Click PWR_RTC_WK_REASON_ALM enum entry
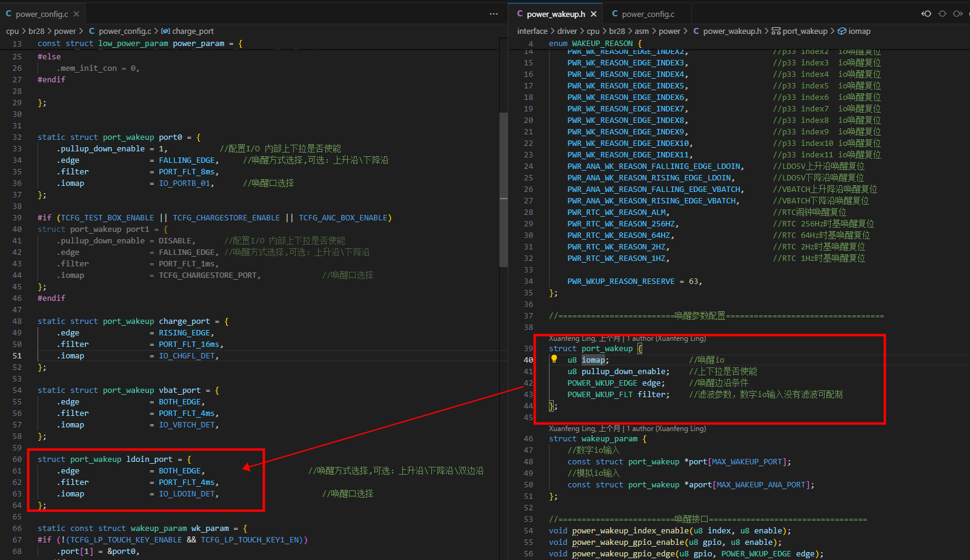The height and width of the screenshot is (560, 970). click(x=617, y=212)
